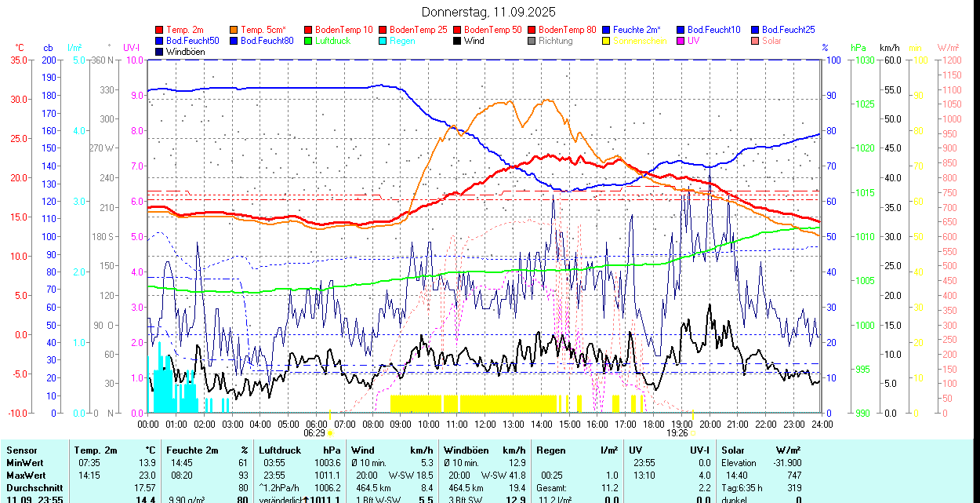Click the red Temp. 2m legend square
980x503 pixels.
pyautogui.click(x=160, y=30)
